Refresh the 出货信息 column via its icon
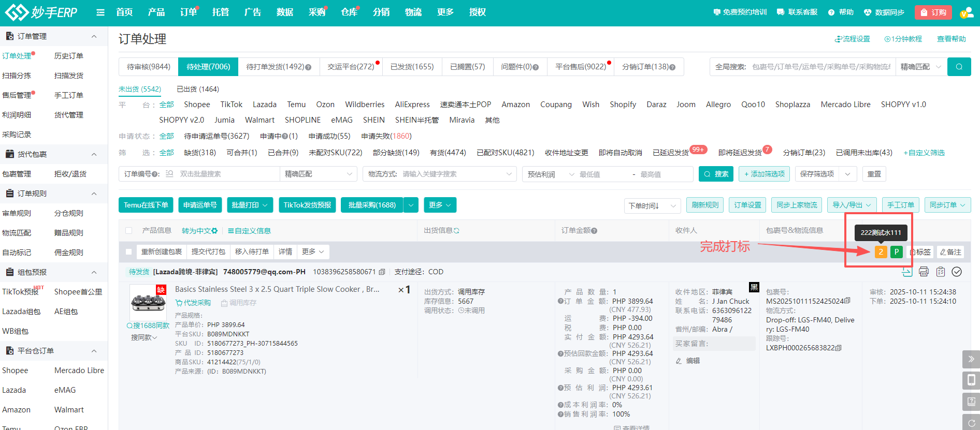Viewport: 980px width, 430px height. click(x=456, y=231)
